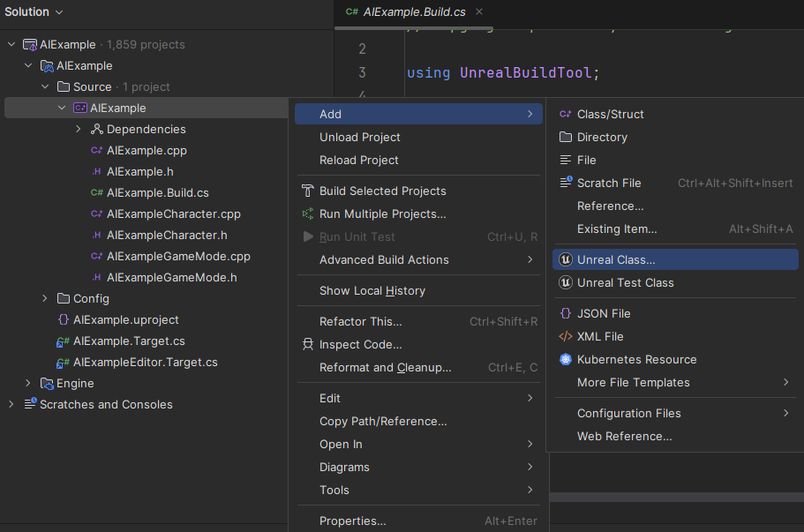Click the Dependencies node icon
804x532 pixels.
tap(97, 129)
